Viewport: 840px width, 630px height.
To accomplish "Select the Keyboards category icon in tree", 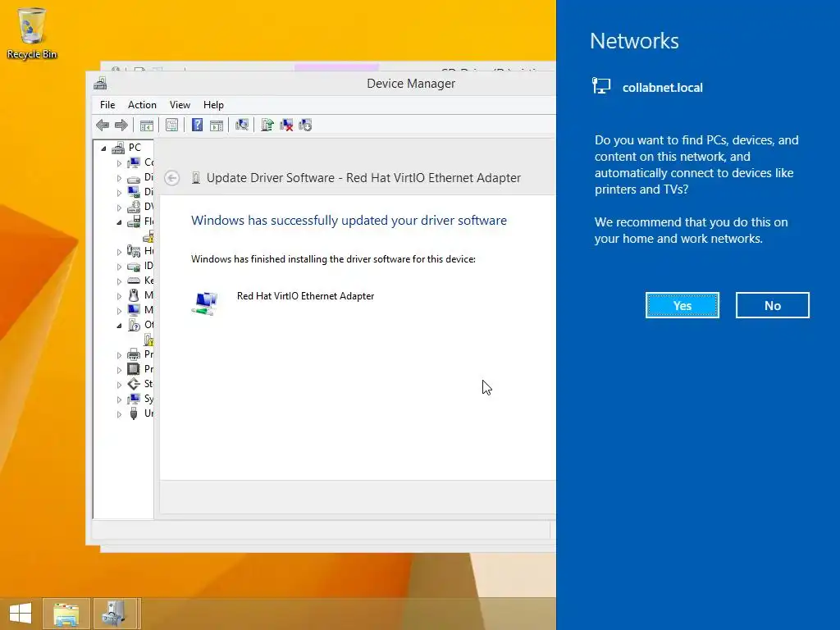I will click(134, 281).
